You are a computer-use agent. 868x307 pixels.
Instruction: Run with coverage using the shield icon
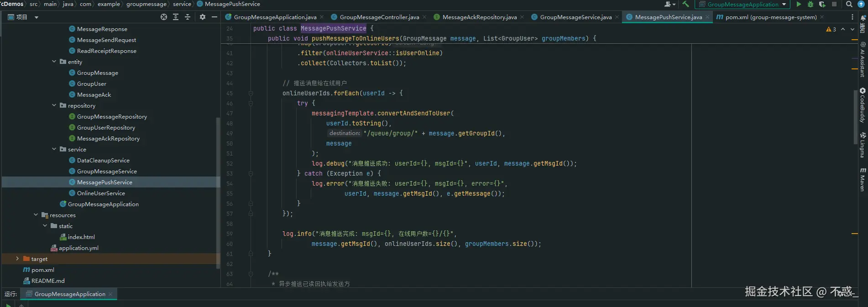822,4
